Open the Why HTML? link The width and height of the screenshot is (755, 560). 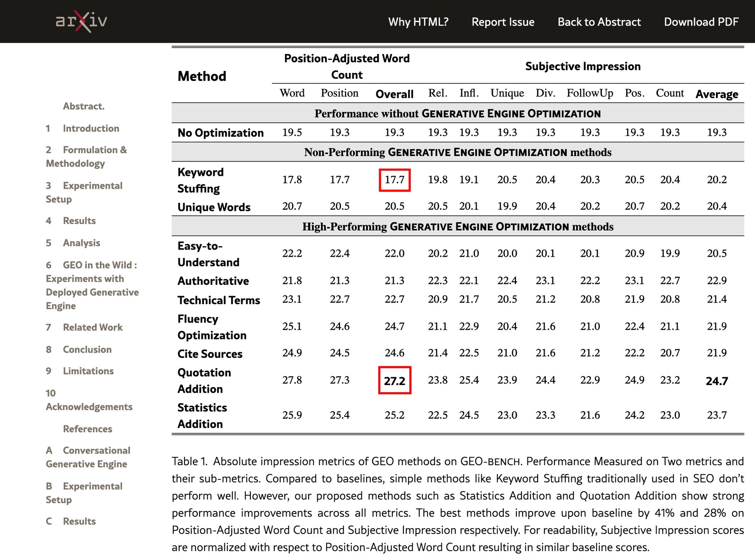click(x=418, y=22)
